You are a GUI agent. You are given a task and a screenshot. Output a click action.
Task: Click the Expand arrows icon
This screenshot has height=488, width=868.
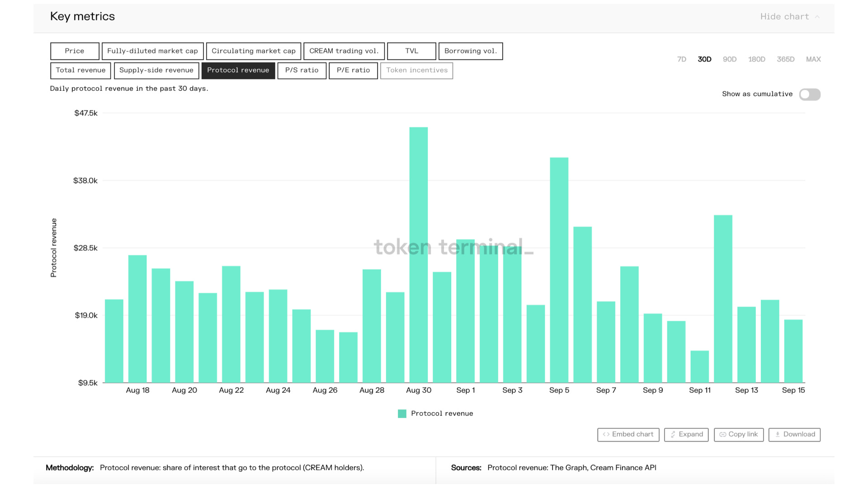pyautogui.click(x=673, y=434)
